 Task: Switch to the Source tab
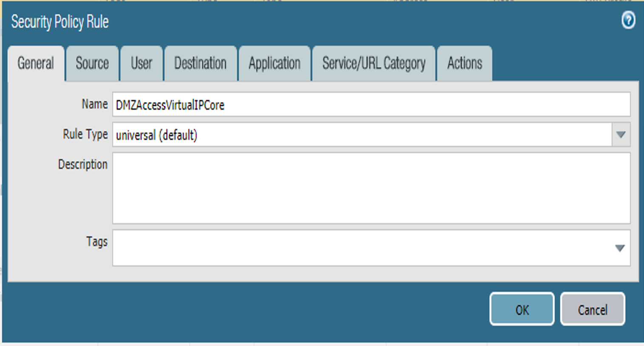coord(91,63)
